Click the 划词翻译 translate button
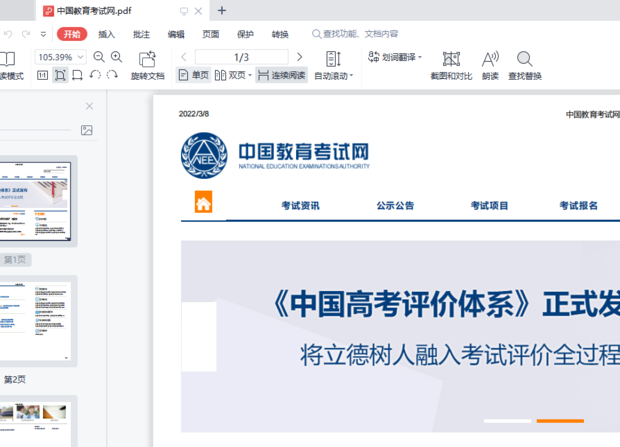The image size is (620, 447). (391, 57)
